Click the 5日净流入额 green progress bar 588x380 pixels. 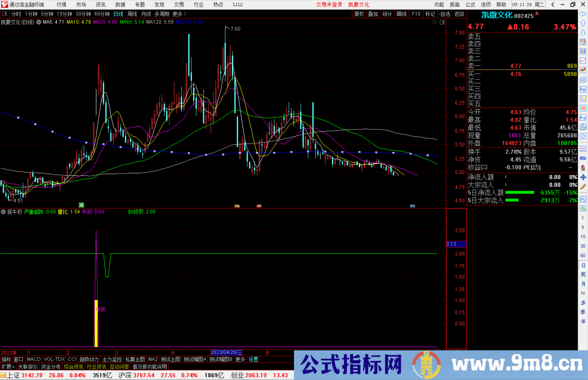pos(520,193)
